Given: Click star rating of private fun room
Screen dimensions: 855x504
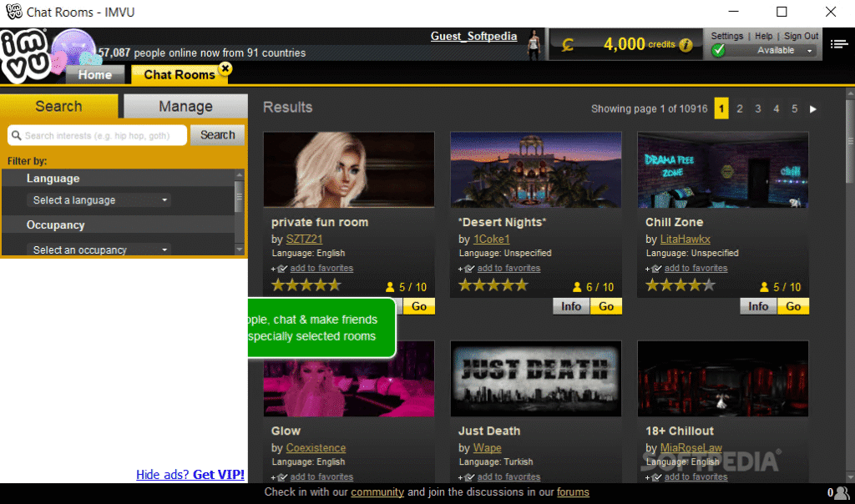Looking at the screenshot, I should pos(306,285).
